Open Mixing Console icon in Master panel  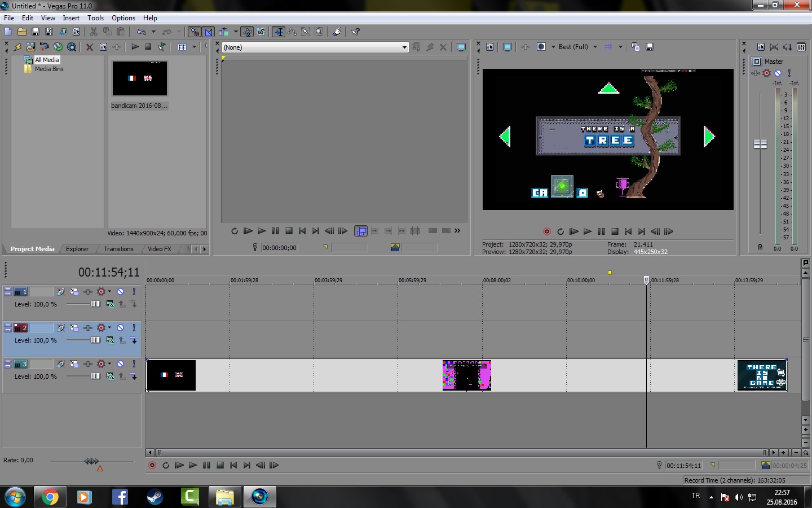(x=801, y=47)
